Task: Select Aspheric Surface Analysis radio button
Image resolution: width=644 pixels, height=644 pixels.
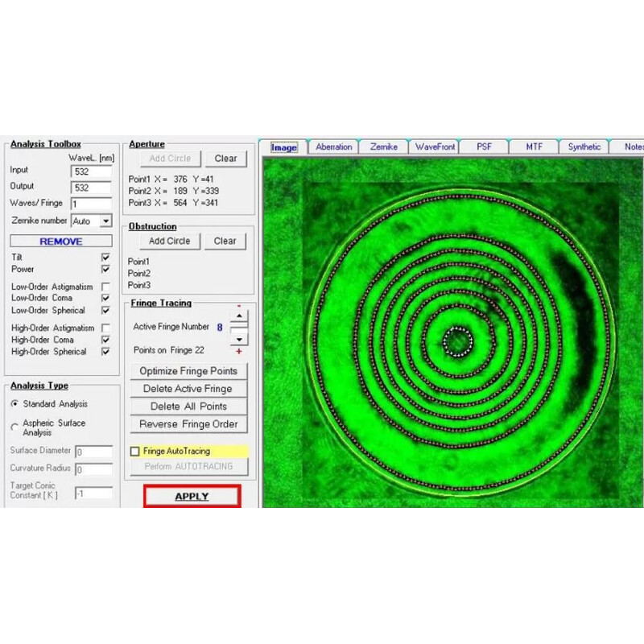Action: coord(14,427)
